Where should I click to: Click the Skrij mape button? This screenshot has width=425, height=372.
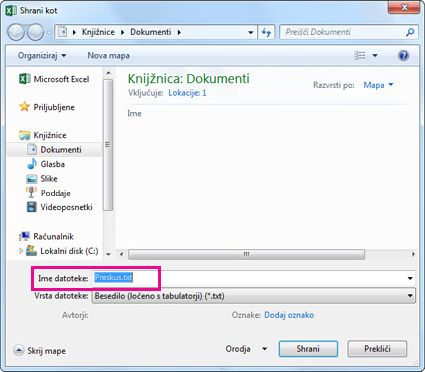click(x=40, y=350)
